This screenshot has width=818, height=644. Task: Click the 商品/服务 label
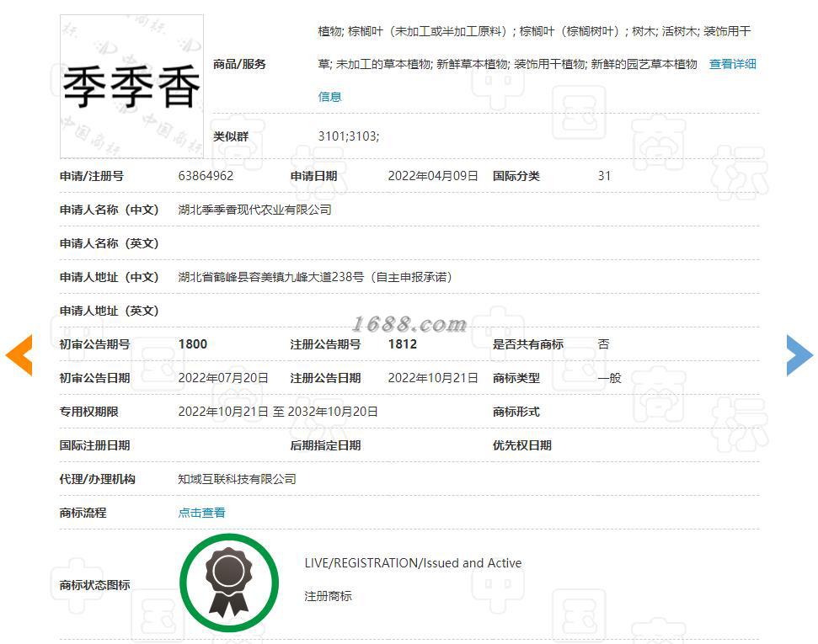239,64
